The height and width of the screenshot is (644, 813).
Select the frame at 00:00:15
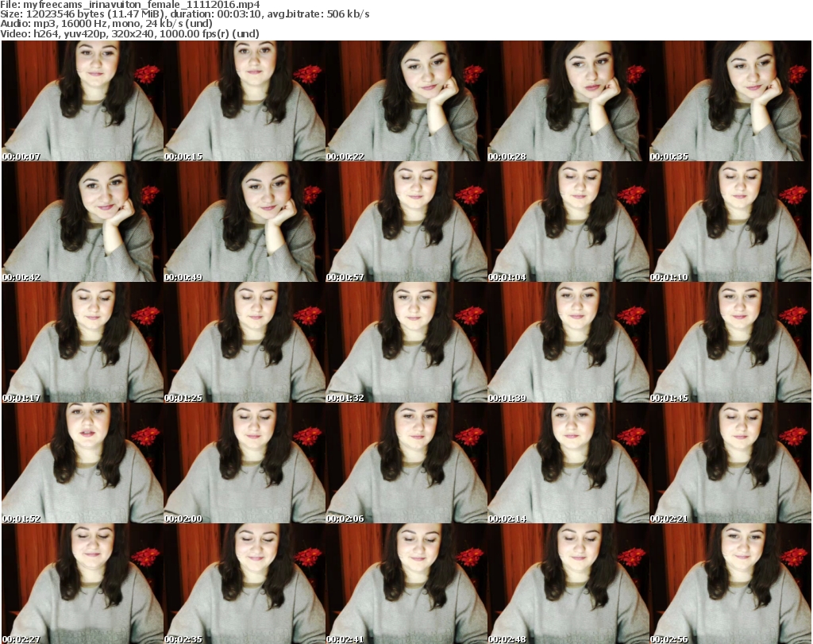245,101
